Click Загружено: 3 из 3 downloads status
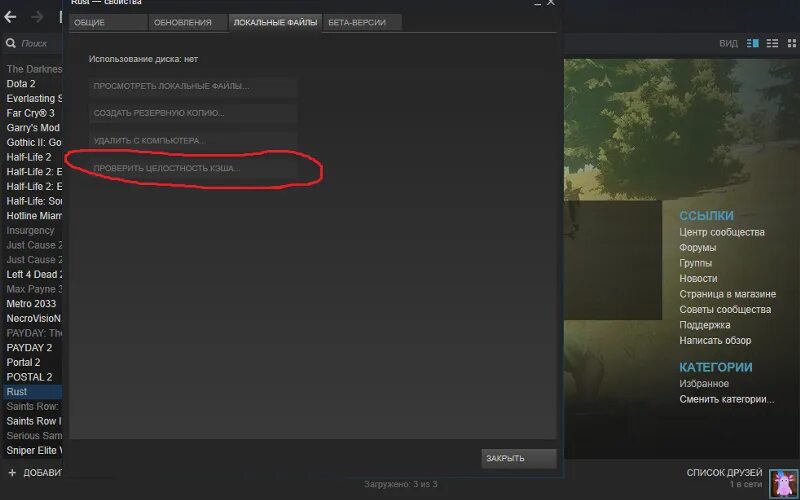800x500 pixels. (x=401, y=484)
